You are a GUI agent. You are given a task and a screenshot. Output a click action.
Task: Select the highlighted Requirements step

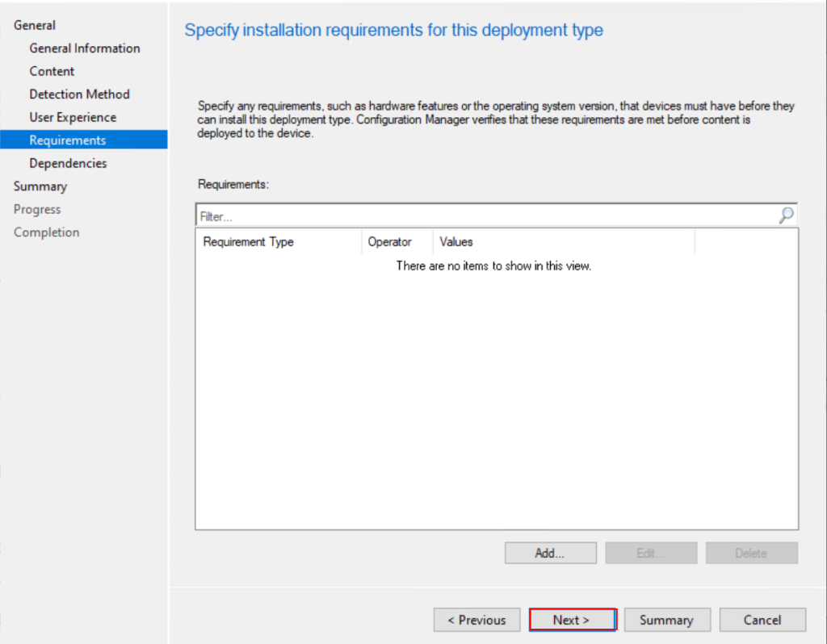tap(68, 140)
